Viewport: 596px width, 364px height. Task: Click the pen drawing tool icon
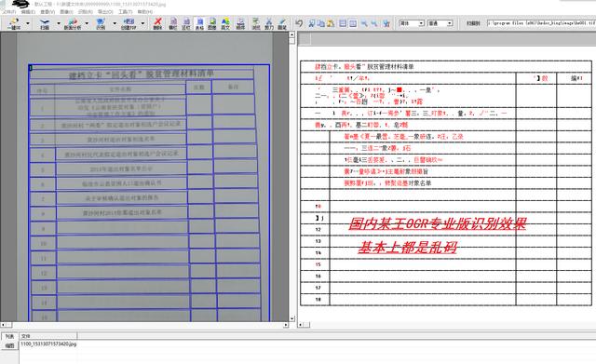click(x=282, y=23)
